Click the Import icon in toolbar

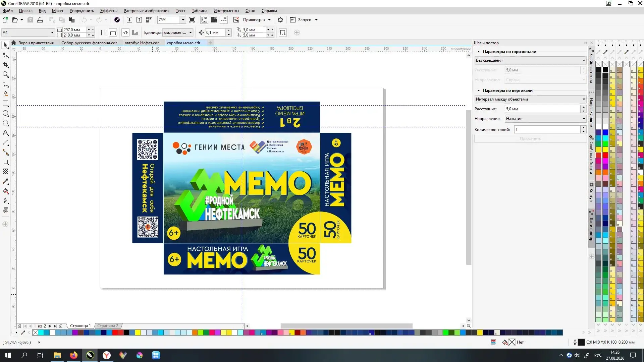(129, 20)
